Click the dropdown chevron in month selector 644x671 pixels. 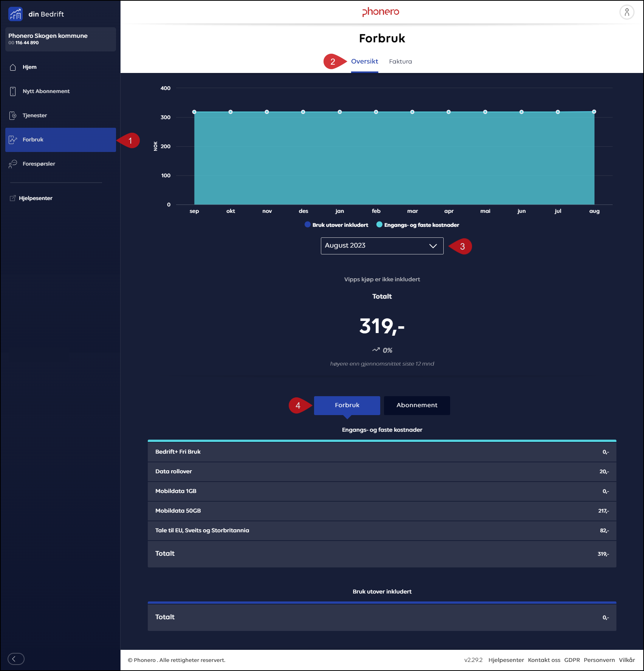tap(433, 246)
